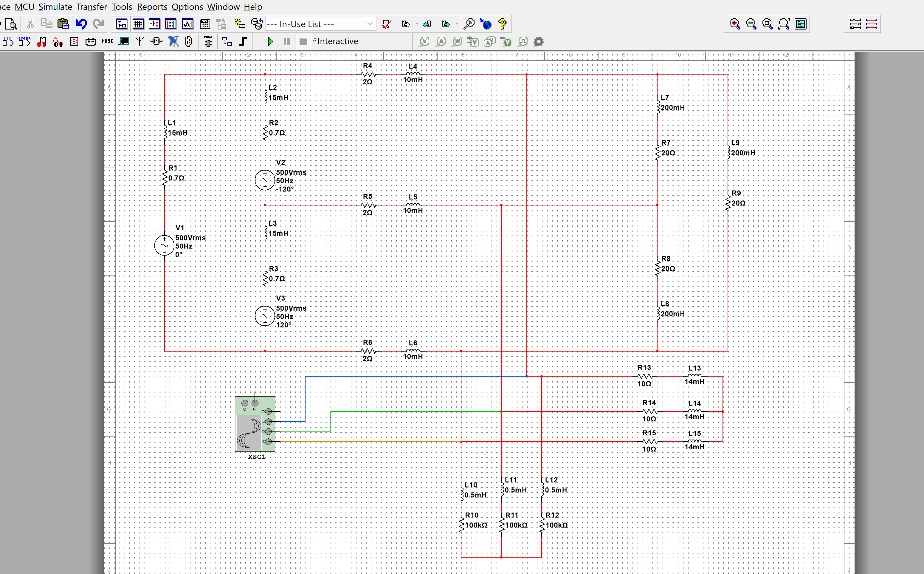Stop the simulation
The width and height of the screenshot is (924, 574).
(x=303, y=41)
